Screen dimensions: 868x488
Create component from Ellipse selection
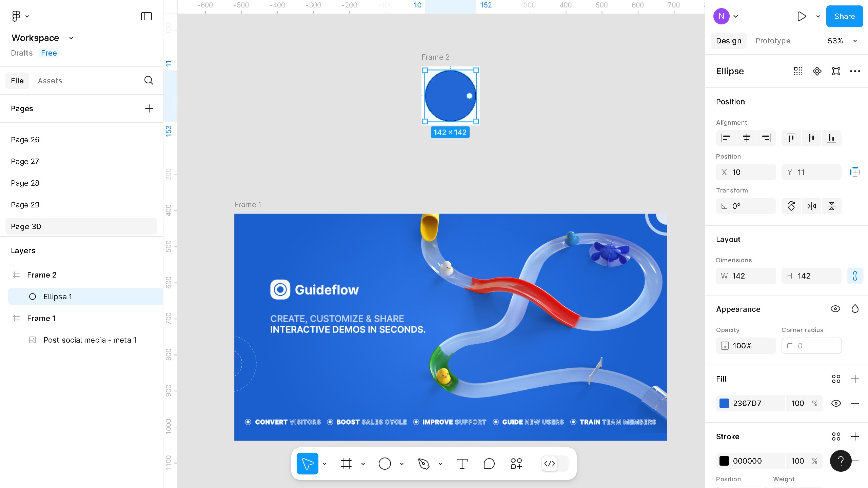point(817,71)
